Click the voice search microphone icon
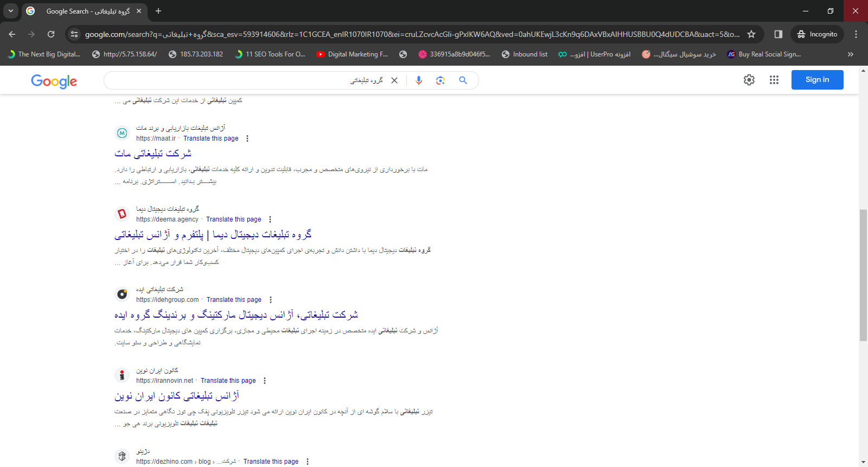This screenshot has width=868, height=467. click(418, 80)
